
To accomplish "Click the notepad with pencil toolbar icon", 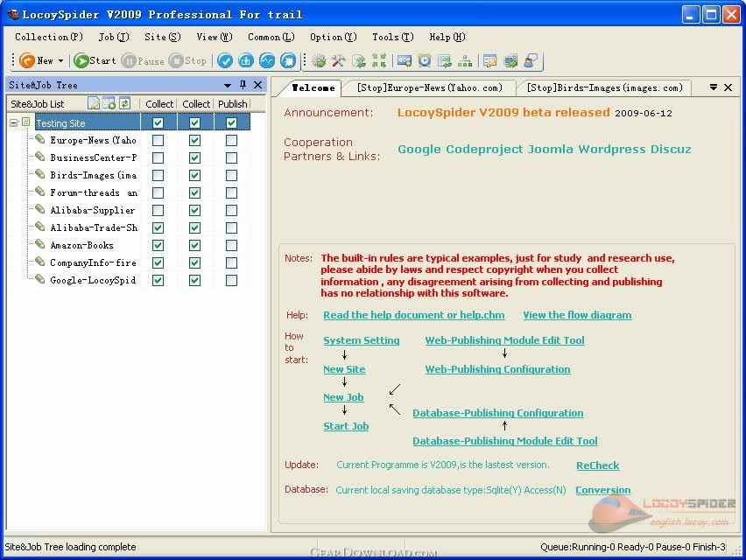I will tap(490, 61).
